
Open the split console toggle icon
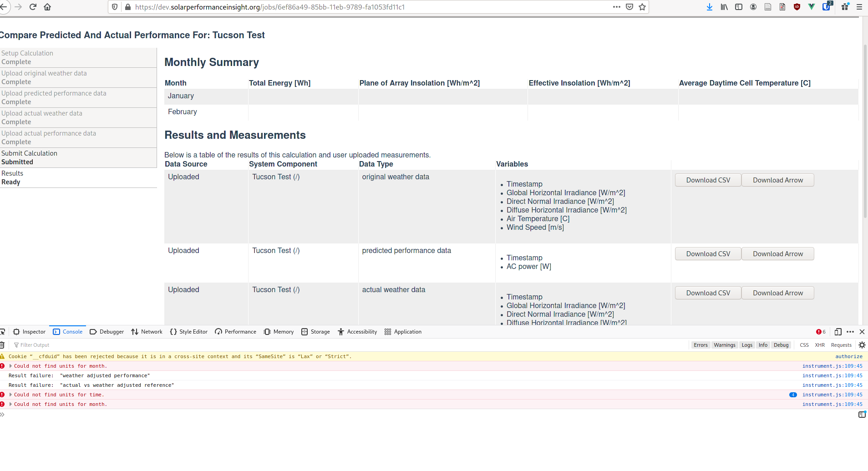(x=838, y=332)
